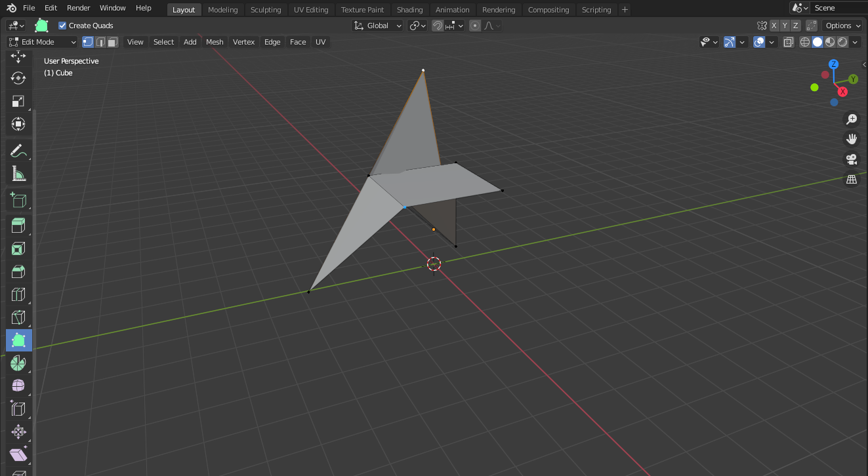Open the Global transform orientation dropdown
Viewport: 868px width, 476px height.
point(377,25)
